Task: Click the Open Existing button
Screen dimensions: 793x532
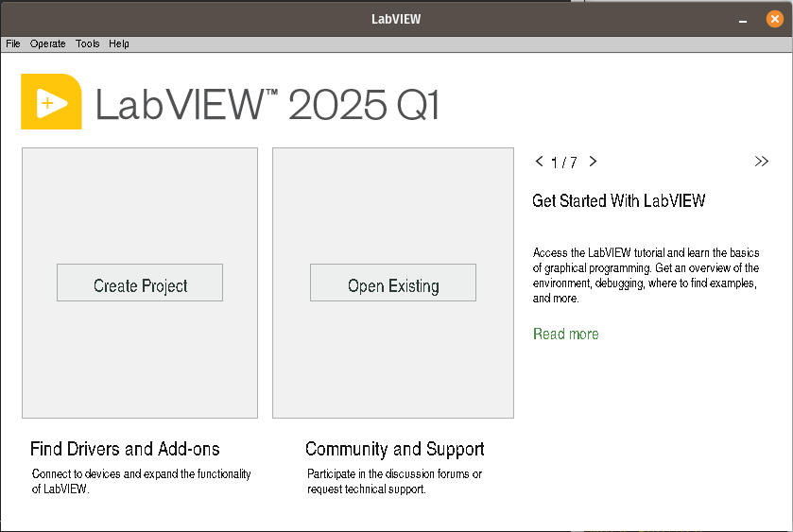Action: (x=393, y=283)
